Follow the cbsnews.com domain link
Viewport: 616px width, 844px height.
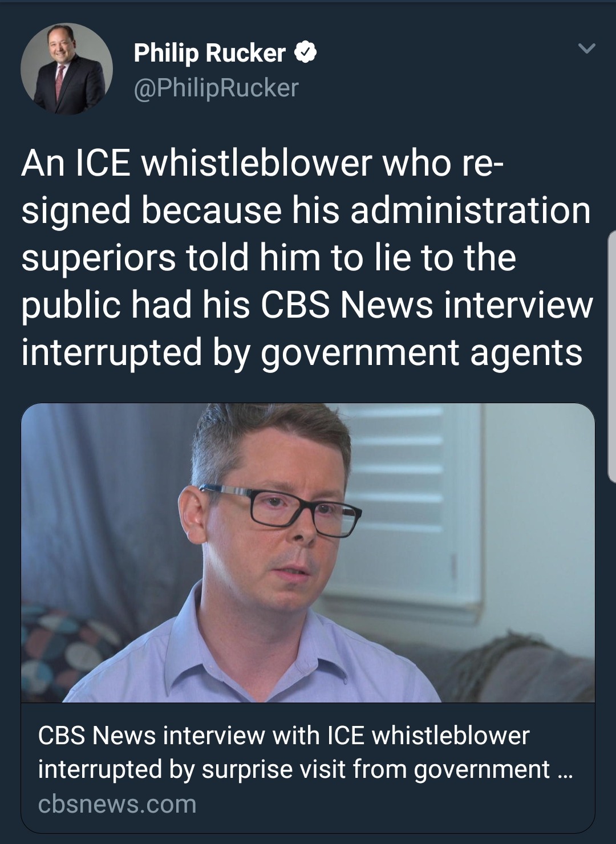(x=117, y=804)
